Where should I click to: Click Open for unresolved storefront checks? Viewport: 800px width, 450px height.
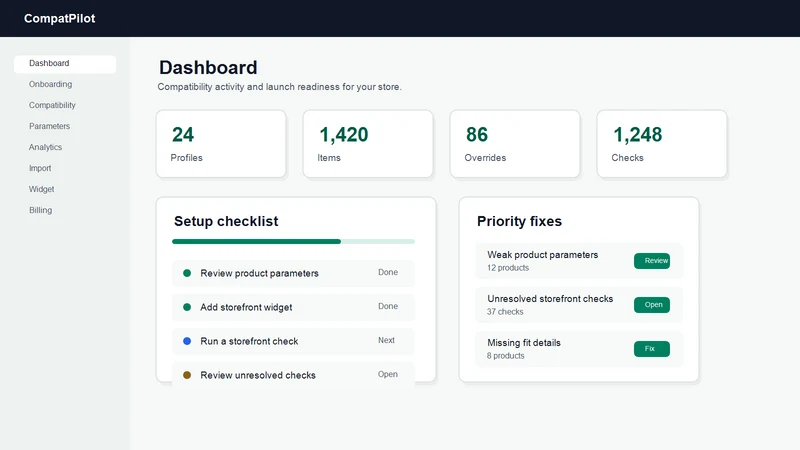(x=652, y=305)
